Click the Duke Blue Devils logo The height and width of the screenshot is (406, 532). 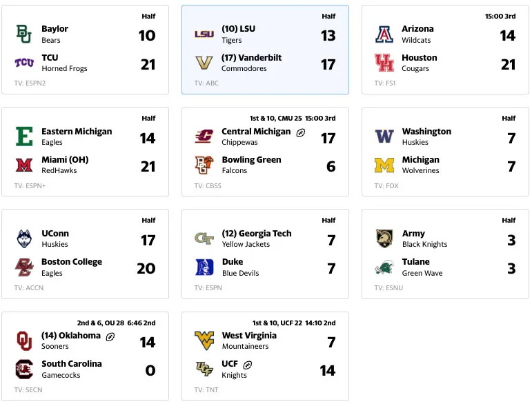[204, 267]
